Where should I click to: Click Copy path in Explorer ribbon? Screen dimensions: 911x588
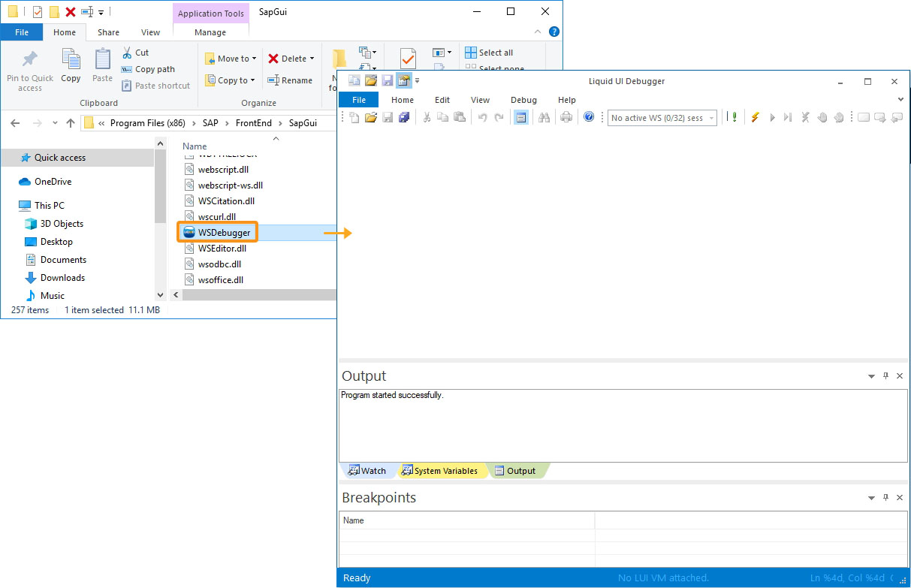point(148,69)
